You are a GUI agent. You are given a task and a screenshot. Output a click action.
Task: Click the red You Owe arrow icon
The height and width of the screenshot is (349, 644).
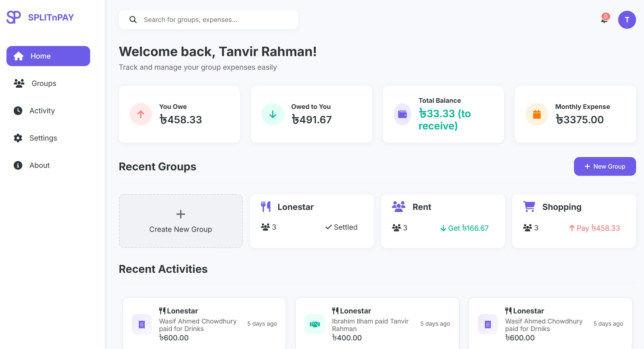[141, 114]
